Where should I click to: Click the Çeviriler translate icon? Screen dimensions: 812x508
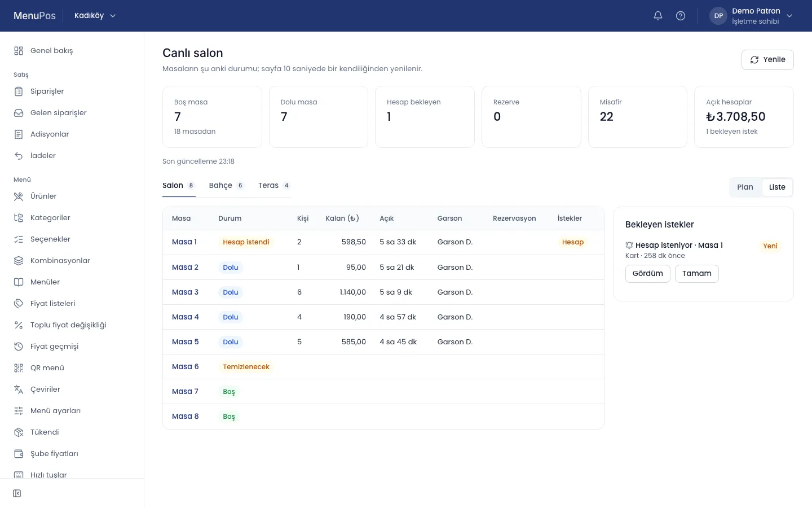click(19, 389)
